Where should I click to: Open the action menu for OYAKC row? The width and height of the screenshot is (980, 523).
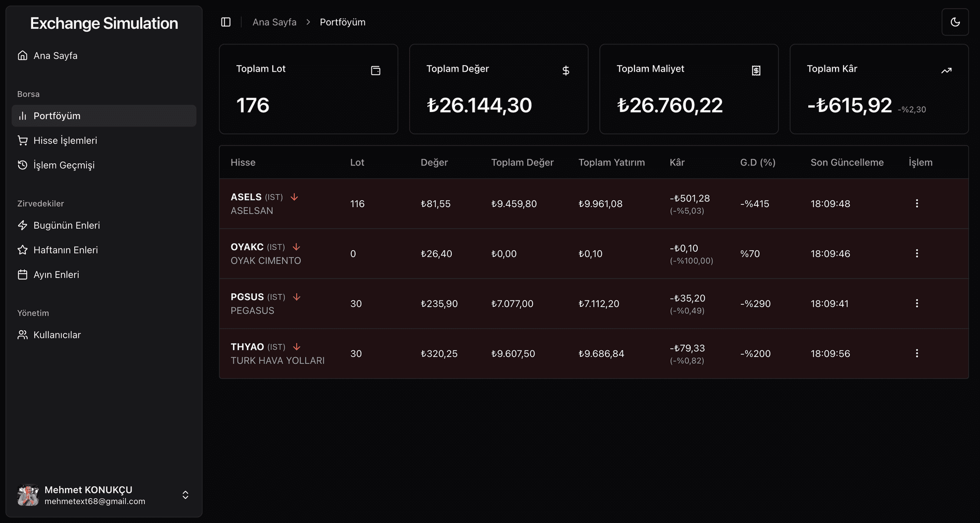(917, 253)
